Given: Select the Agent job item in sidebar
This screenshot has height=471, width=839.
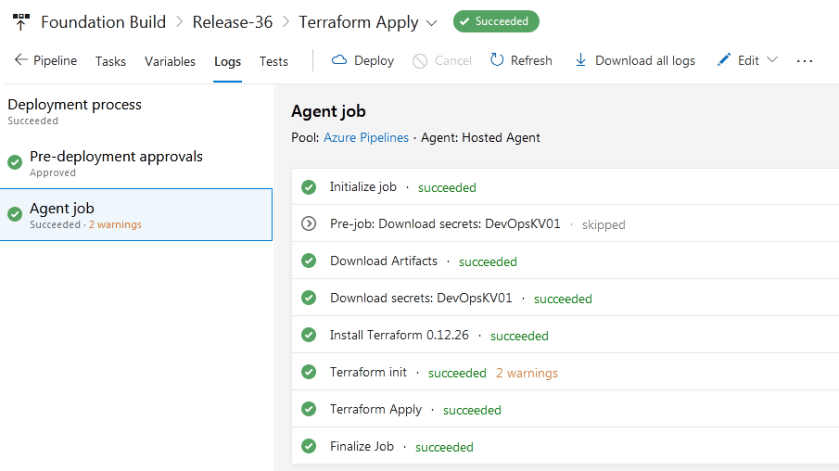Looking at the screenshot, I should tap(136, 214).
